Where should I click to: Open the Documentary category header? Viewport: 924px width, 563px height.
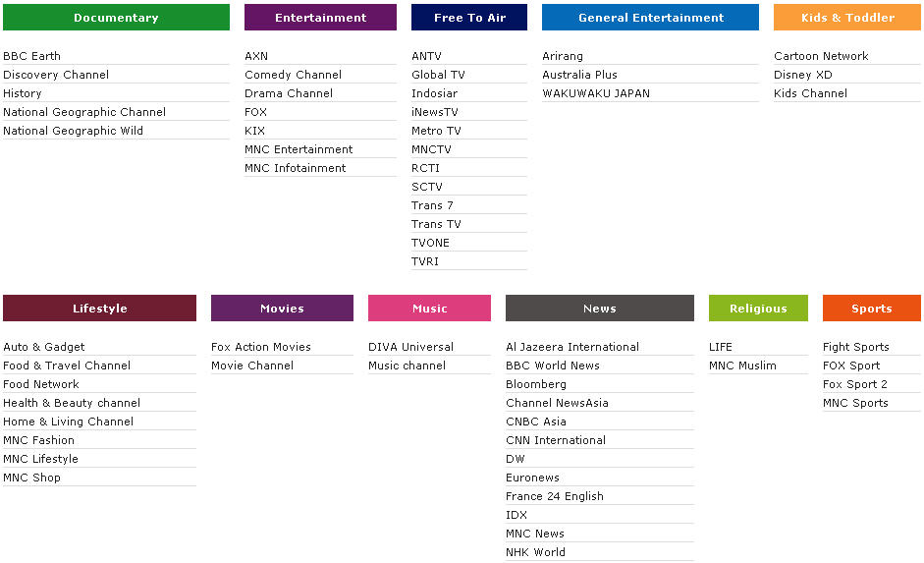click(x=116, y=18)
